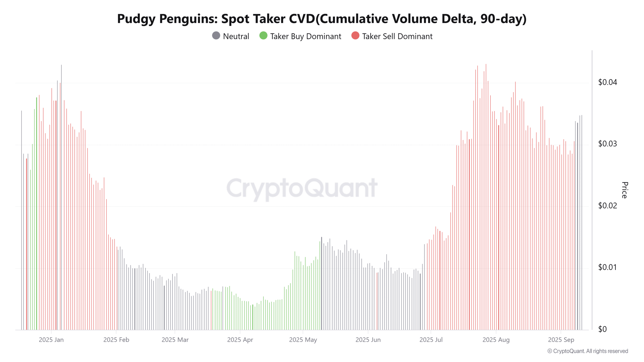Select the 2025 Apr axis label
Image resolution: width=644 pixels, height=362 pixels.
(x=240, y=340)
